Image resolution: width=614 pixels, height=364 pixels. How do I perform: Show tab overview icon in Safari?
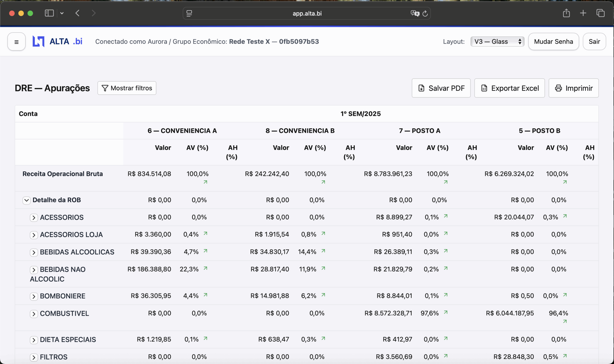tap(600, 13)
